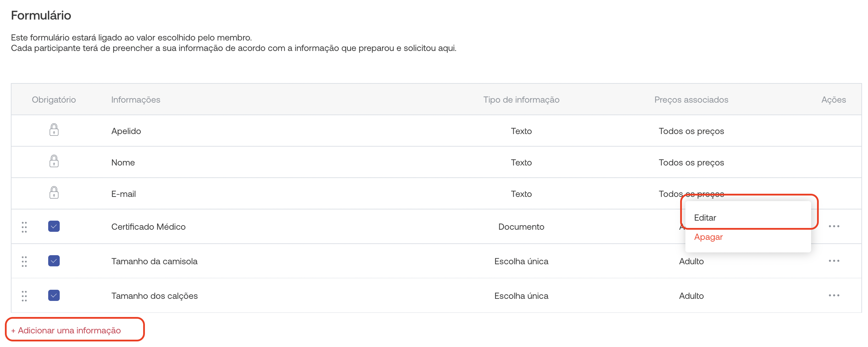Click the lock icon in Nome row

pos(54,161)
